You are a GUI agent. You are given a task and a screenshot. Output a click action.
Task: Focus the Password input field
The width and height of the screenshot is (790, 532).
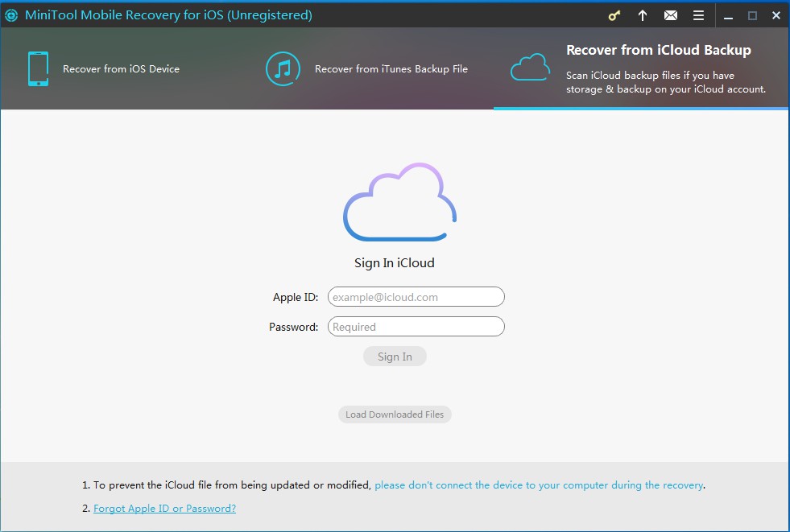coord(416,327)
